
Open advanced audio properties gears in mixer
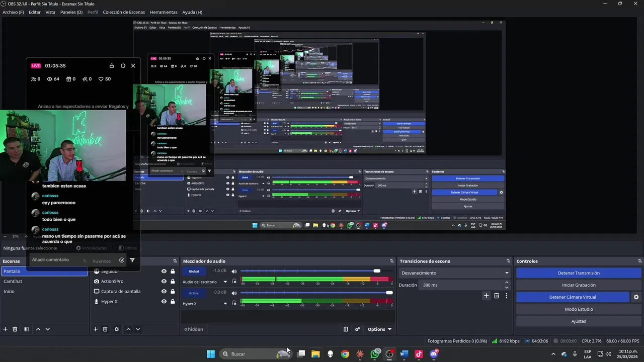pyautogui.click(x=358, y=329)
